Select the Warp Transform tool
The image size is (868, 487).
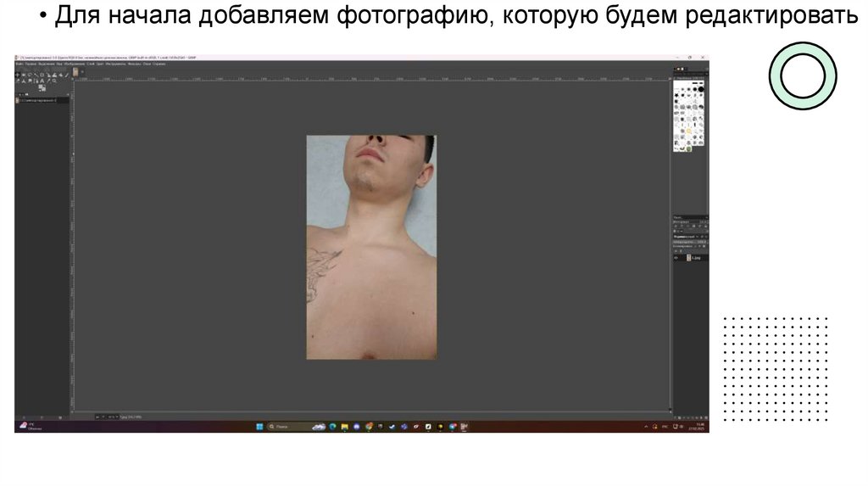pos(55,75)
